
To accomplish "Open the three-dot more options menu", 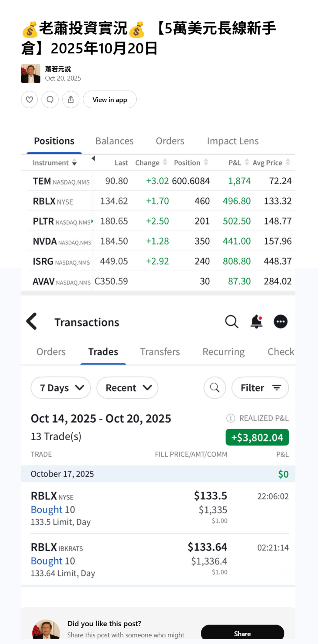I will coord(280,321).
